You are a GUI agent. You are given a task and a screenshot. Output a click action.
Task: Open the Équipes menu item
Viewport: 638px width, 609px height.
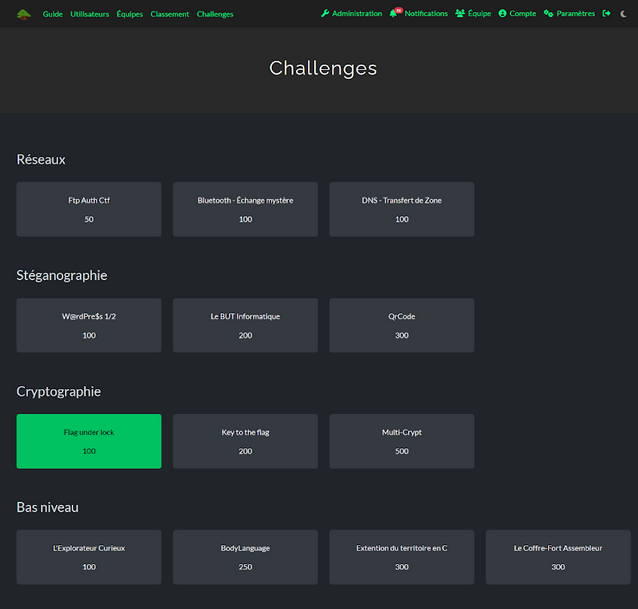click(129, 14)
